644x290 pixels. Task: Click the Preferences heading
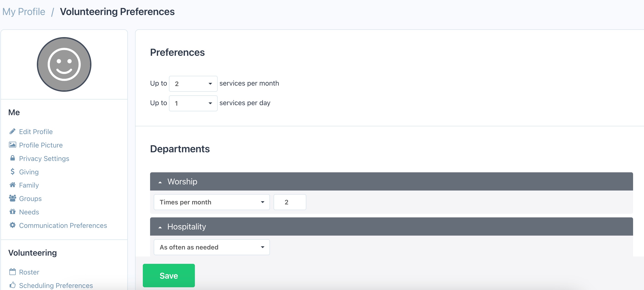[177, 52]
